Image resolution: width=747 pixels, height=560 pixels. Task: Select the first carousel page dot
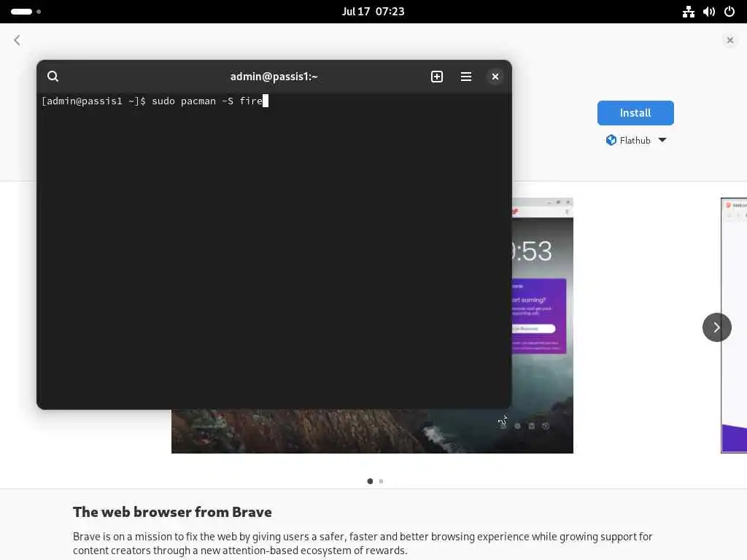[x=370, y=481]
